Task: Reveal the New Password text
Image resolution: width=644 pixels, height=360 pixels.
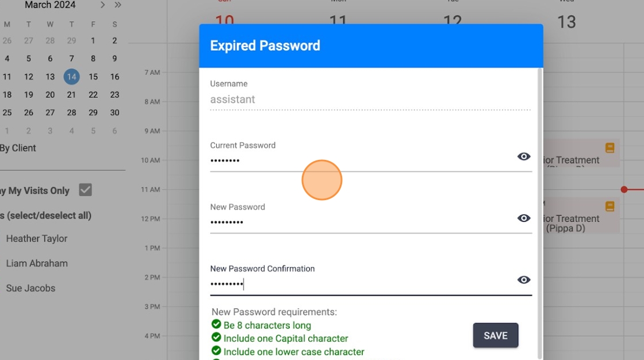Action: pos(523,218)
